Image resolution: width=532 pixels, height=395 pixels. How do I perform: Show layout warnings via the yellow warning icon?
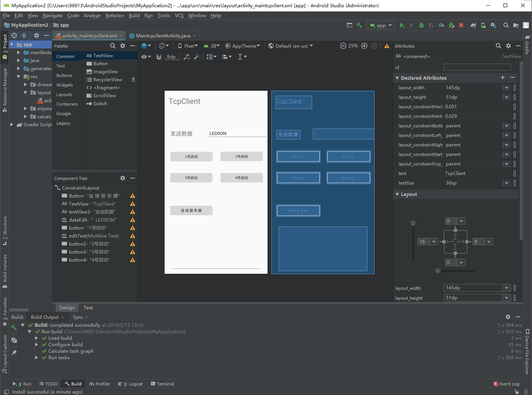coord(387,45)
